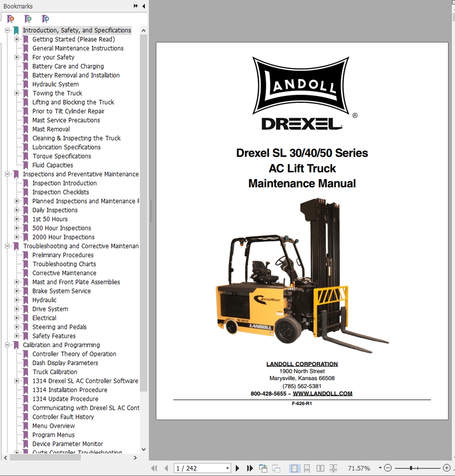
Task: Open Device Parameter Monitor bookmark
Action: click(68, 444)
